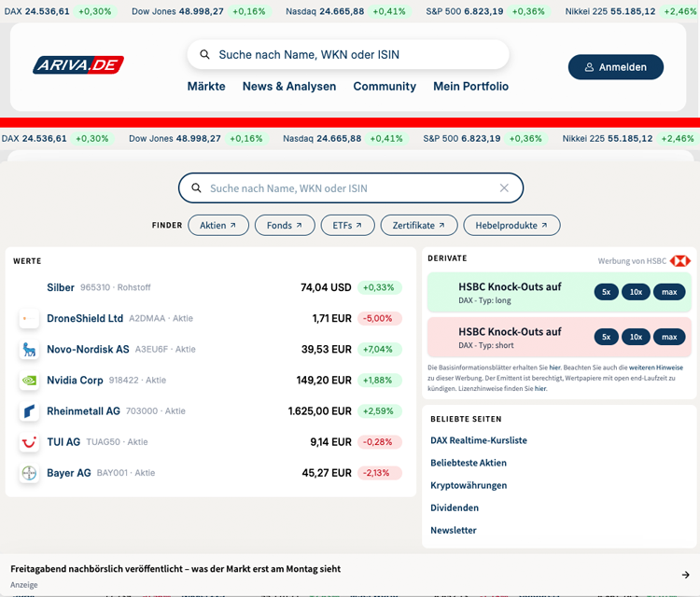
Task: Click the DroneShield Ltd logo icon
Action: tap(29, 319)
